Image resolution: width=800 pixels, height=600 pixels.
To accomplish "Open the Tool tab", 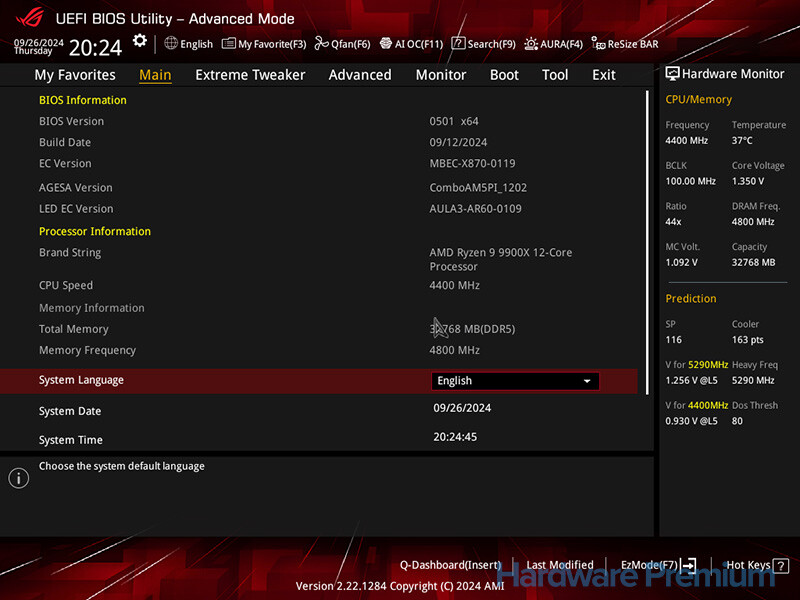I will 555,75.
